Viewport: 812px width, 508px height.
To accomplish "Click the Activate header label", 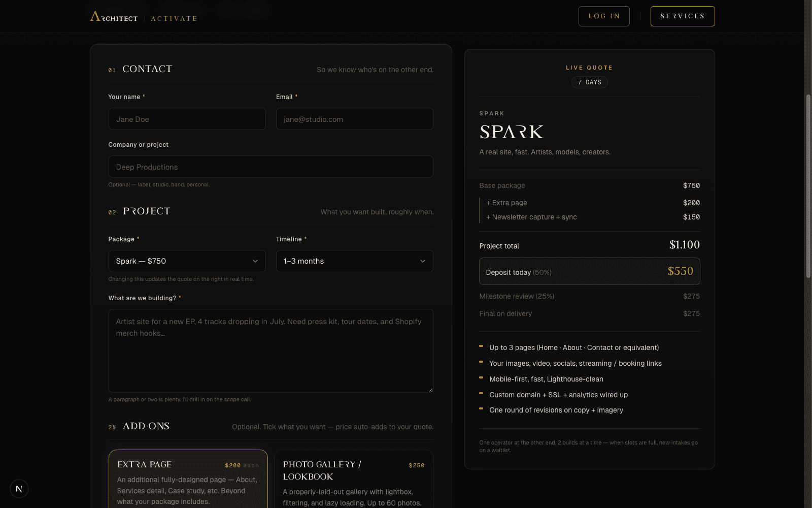I will [x=174, y=19].
